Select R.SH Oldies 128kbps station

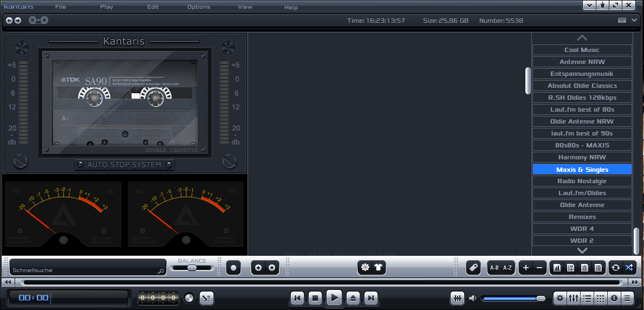pyautogui.click(x=582, y=98)
